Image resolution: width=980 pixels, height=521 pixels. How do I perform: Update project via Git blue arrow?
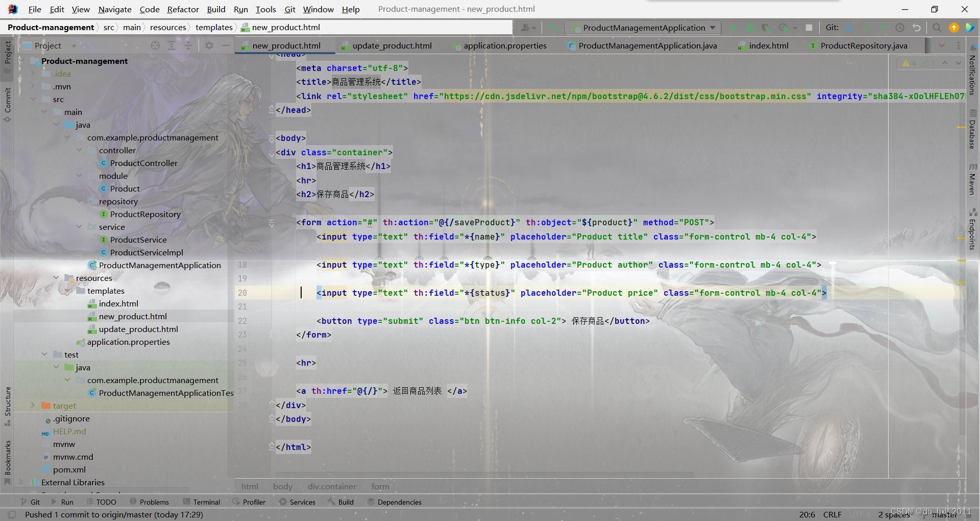coord(850,28)
